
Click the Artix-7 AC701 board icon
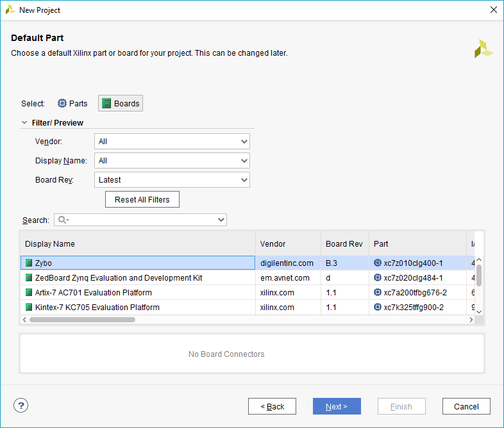point(29,293)
